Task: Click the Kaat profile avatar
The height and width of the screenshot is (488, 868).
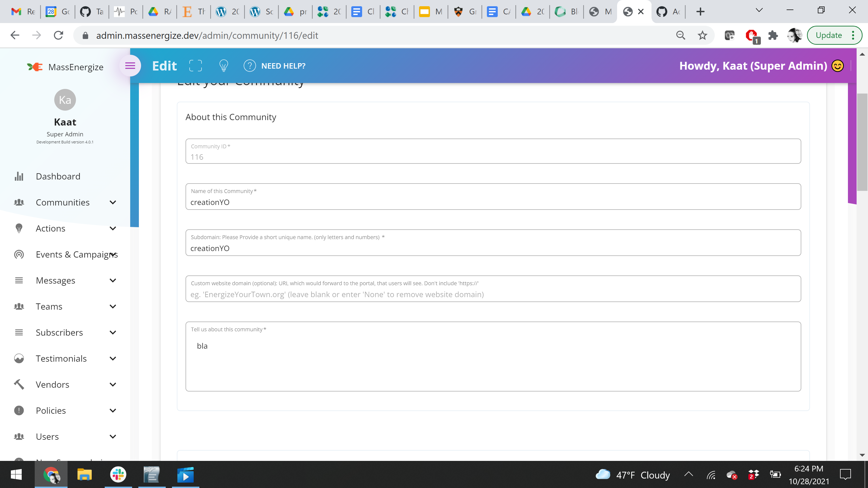Action: 65,100
